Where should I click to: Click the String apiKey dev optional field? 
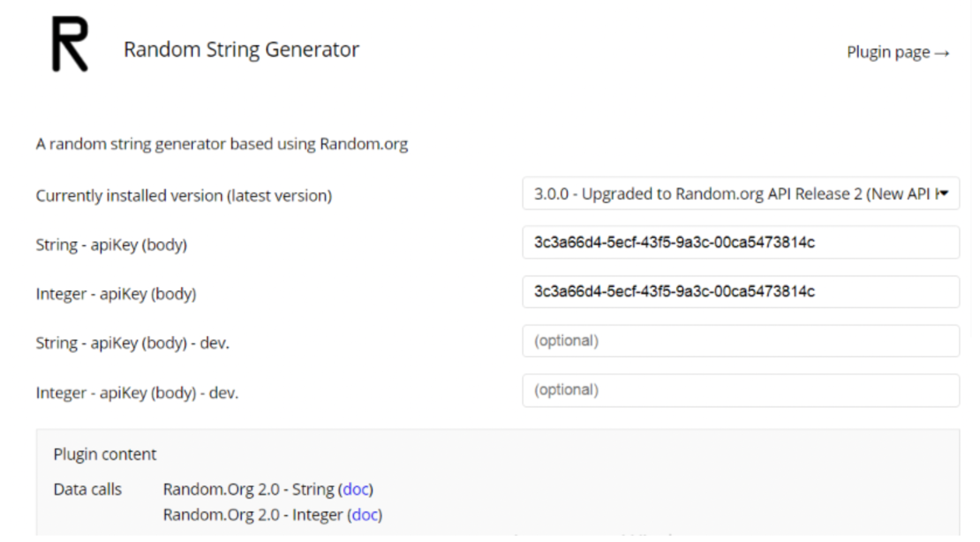coord(741,341)
